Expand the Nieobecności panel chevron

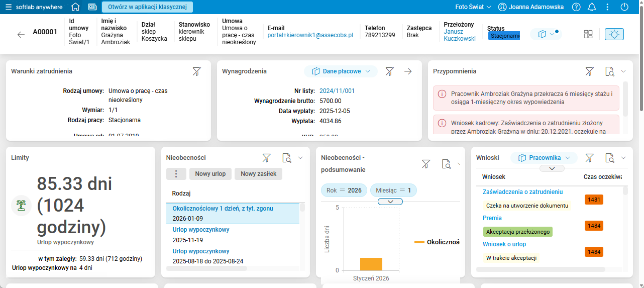point(300,158)
